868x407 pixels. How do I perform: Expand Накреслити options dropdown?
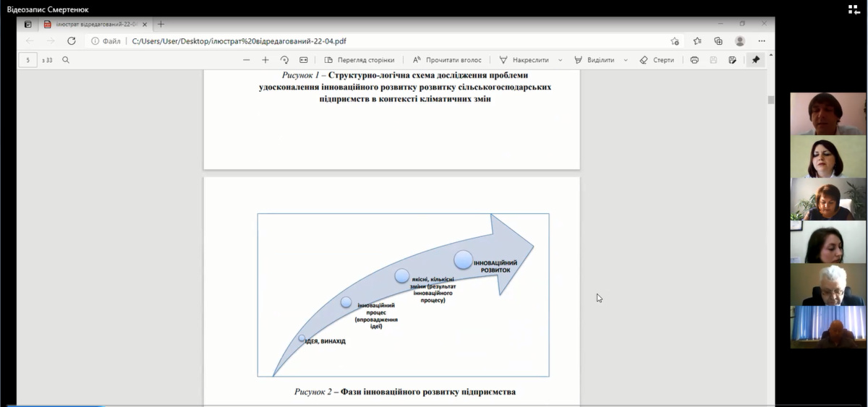(561, 60)
